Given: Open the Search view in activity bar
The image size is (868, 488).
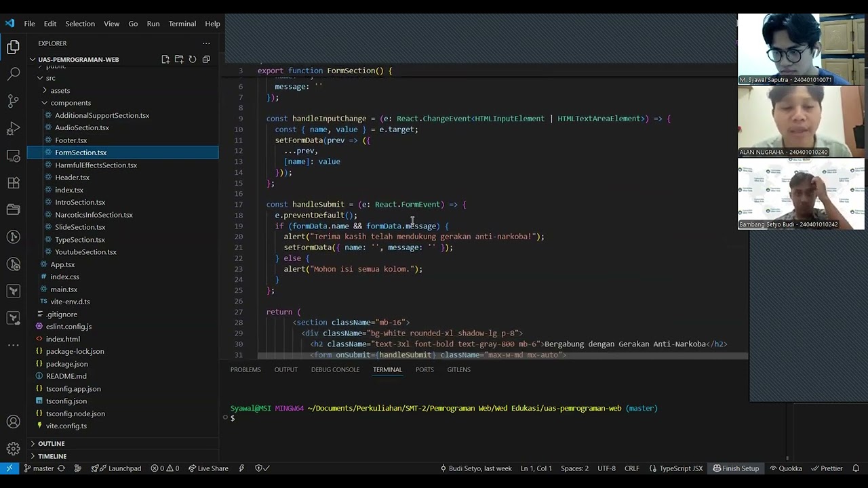Looking at the screenshot, I should pos(13,74).
